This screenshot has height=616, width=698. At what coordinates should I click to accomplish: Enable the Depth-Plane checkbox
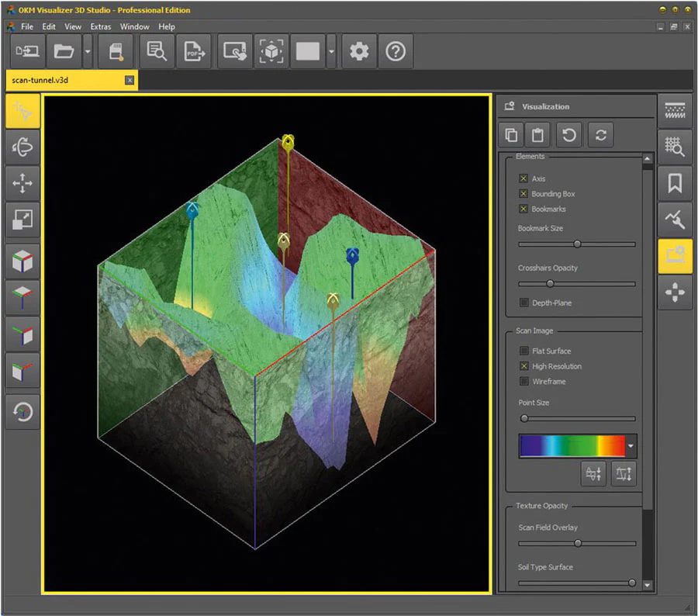click(523, 303)
